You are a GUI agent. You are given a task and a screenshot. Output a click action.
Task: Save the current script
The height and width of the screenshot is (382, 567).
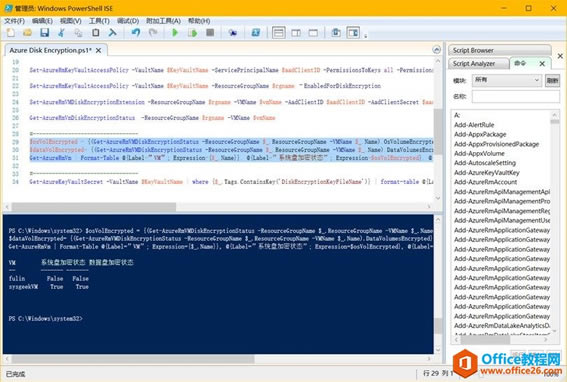point(44,33)
